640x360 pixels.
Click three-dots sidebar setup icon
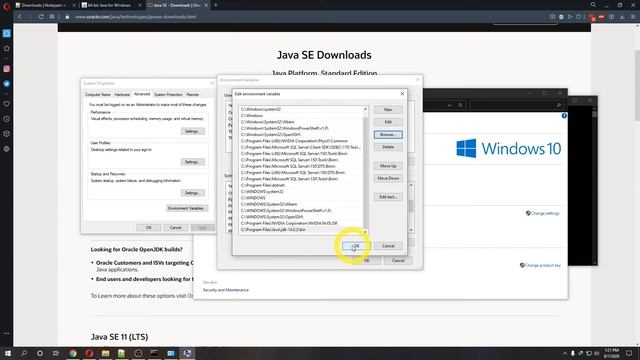pyautogui.click(x=7, y=333)
